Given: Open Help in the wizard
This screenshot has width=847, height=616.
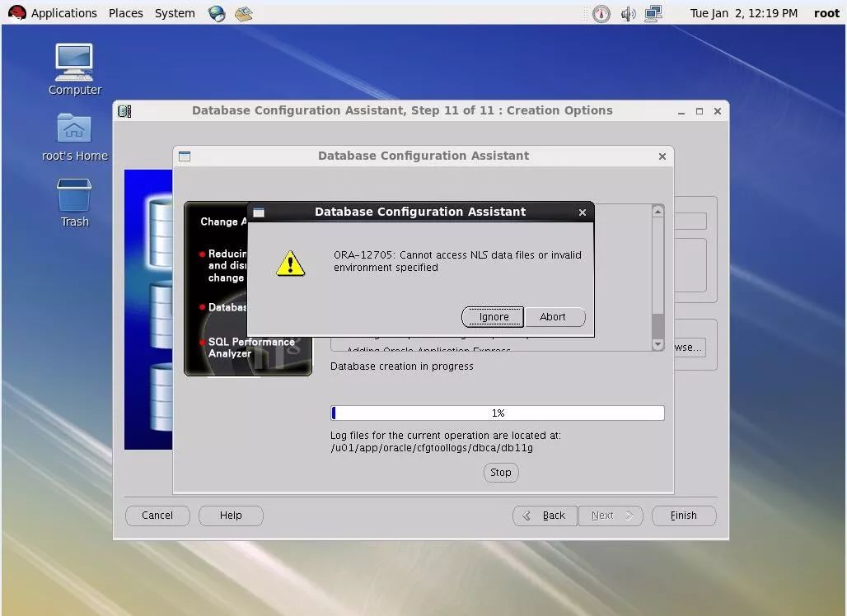Looking at the screenshot, I should (x=231, y=516).
